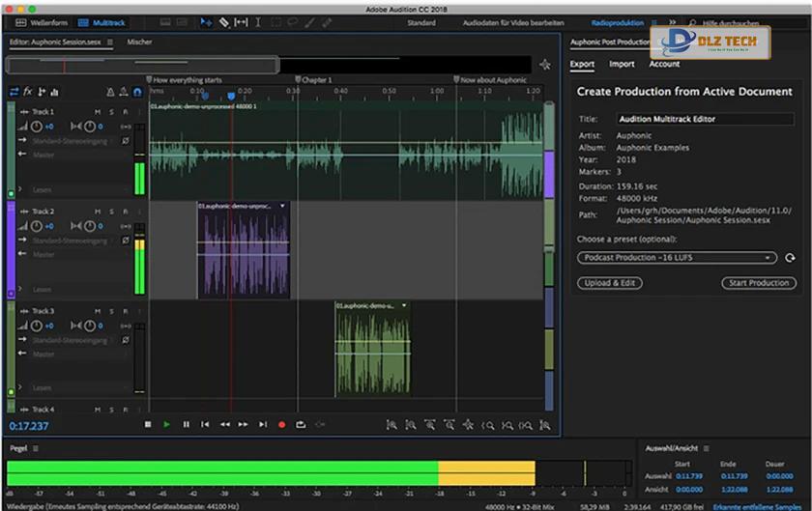Open the Import tab in Auphonic panel
Image resolution: width=812 pixels, height=511 pixels.
[x=622, y=64]
